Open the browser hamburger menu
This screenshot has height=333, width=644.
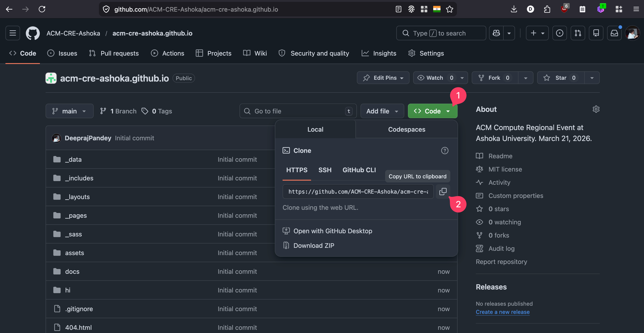[636, 9]
